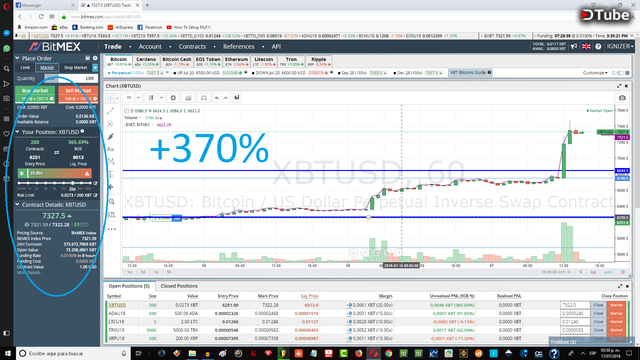Collapse the Contract Details: XBTUSD section
The width and height of the screenshot is (640, 360).
click(x=18, y=204)
